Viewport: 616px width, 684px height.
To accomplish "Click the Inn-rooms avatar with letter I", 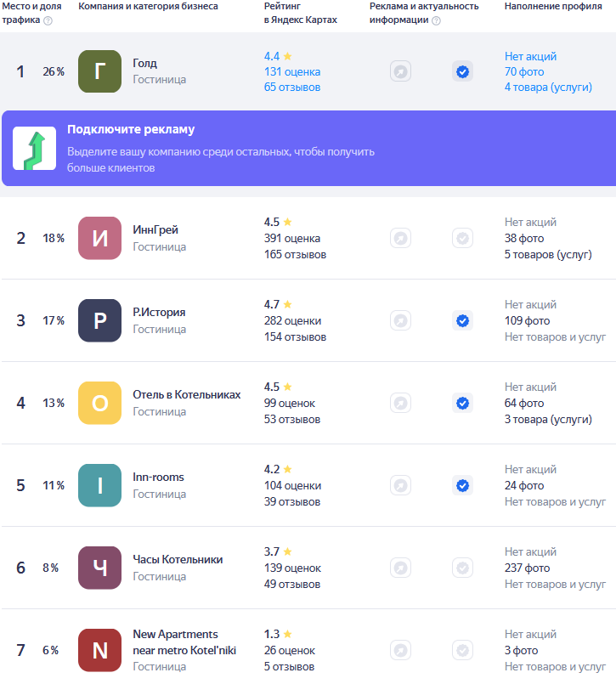I will coord(100,485).
